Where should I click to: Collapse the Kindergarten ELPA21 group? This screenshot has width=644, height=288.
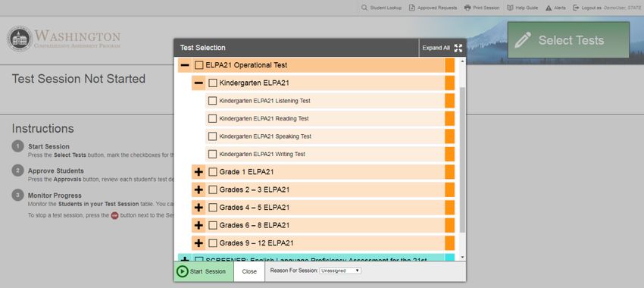click(x=199, y=83)
